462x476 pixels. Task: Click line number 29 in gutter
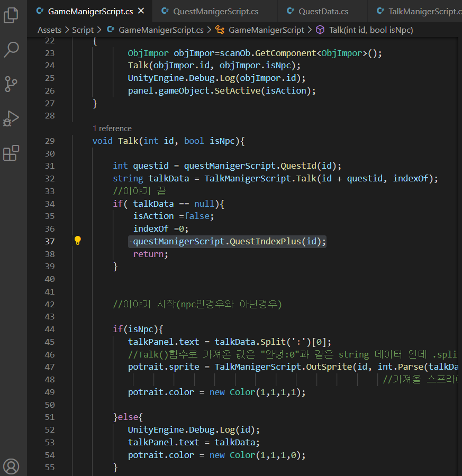(50, 141)
